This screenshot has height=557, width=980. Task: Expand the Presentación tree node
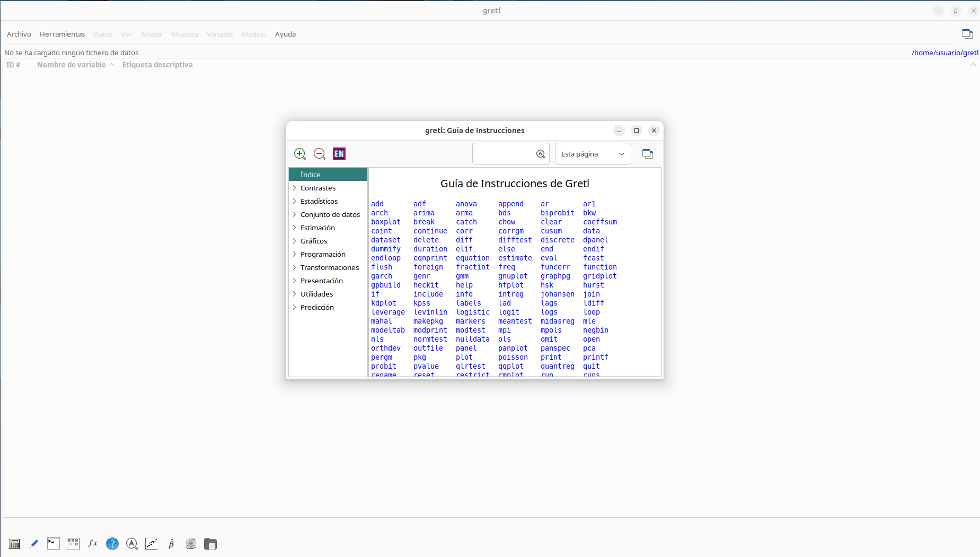[x=295, y=281]
